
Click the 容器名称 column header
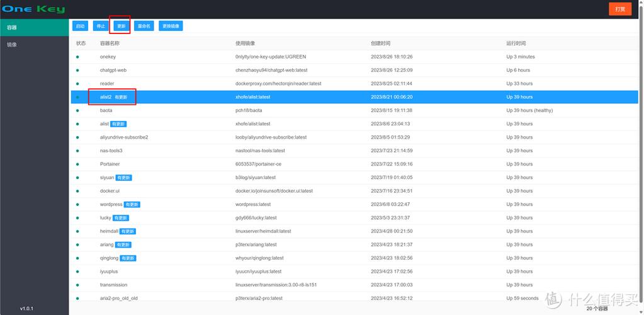(110, 43)
